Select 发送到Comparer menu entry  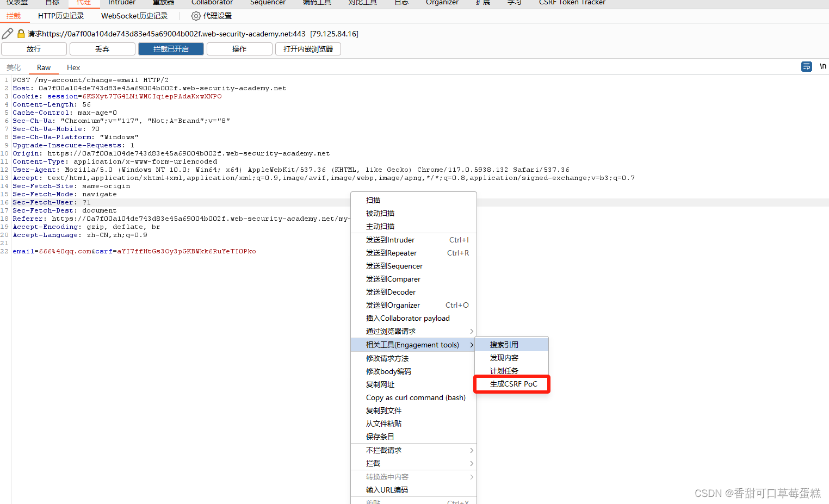click(x=413, y=279)
